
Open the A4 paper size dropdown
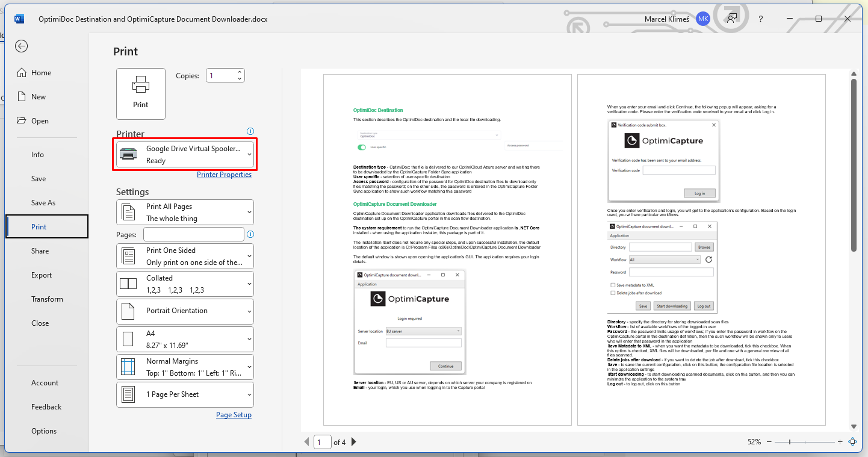pyautogui.click(x=185, y=340)
